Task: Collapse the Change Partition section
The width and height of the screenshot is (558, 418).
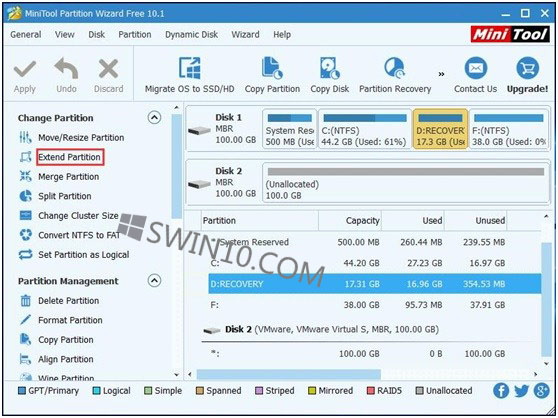Action: point(154,118)
